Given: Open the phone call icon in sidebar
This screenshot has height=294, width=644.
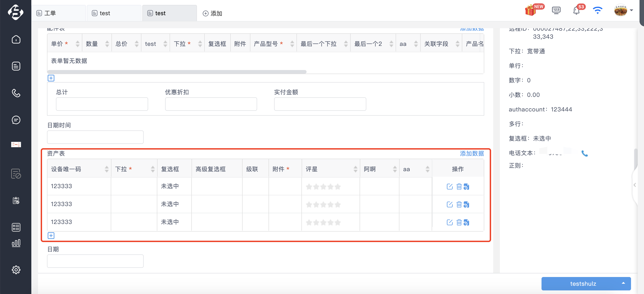Looking at the screenshot, I should click(x=16, y=93).
